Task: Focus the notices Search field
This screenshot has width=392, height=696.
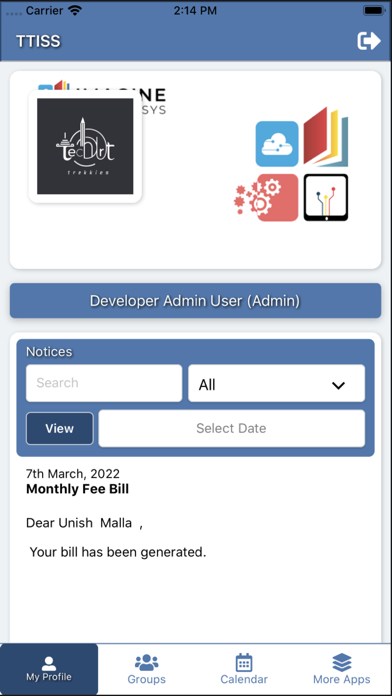Action: point(104,383)
